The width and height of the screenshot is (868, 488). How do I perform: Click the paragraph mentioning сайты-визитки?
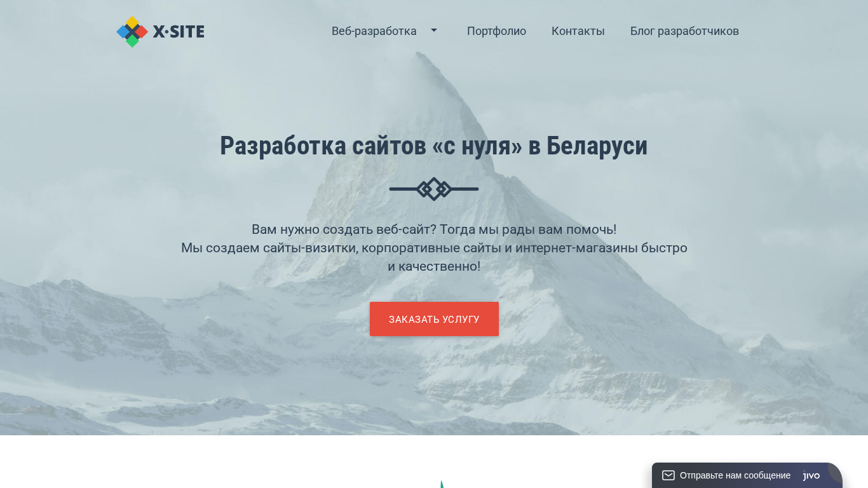click(434, 257)
